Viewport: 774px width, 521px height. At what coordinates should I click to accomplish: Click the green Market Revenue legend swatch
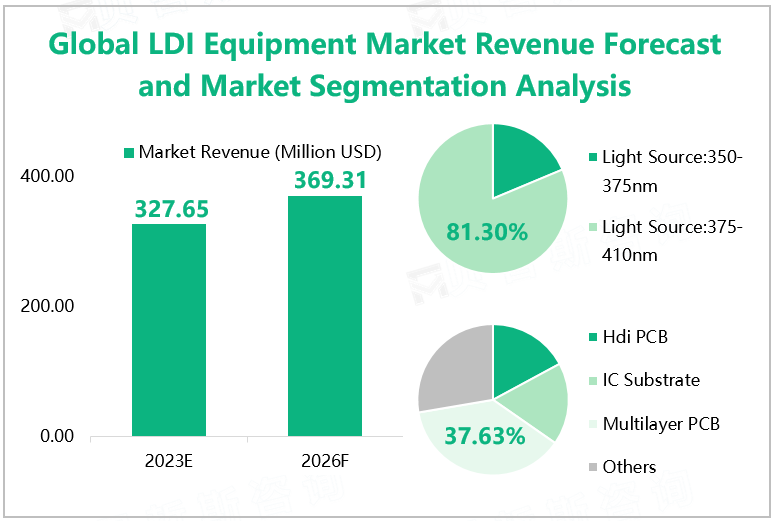pos(129,153)
